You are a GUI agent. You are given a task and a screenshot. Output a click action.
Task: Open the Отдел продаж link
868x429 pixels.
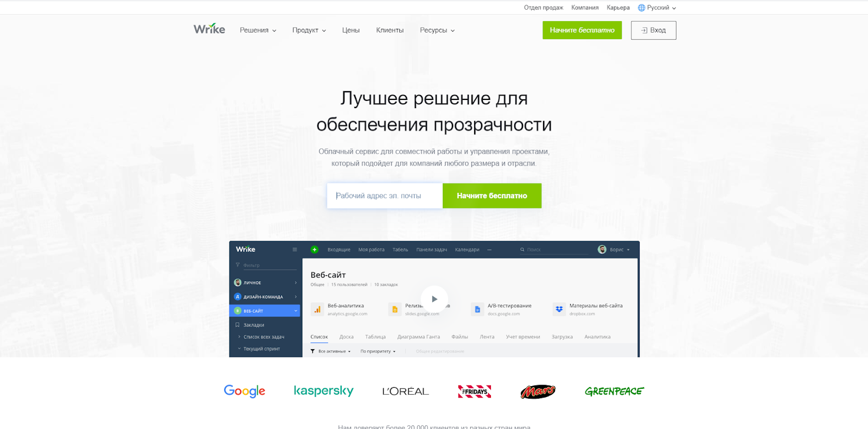click(544, 8)
